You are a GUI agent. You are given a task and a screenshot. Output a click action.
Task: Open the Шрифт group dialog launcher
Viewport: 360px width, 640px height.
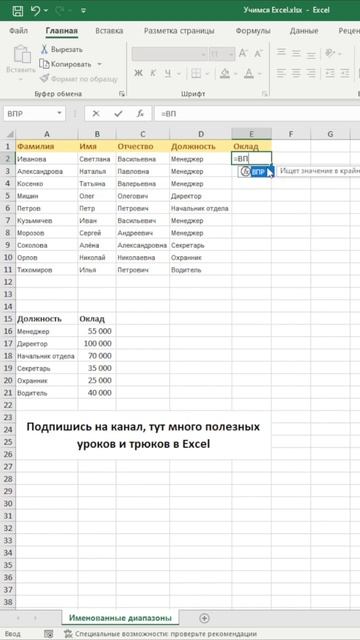265,94
